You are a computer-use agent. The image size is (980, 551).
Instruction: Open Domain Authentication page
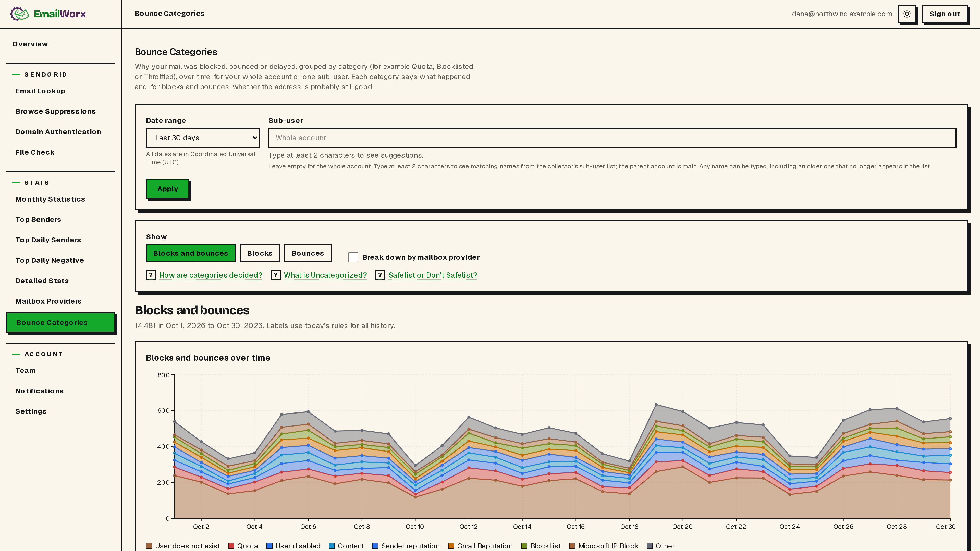click(58, 132)
